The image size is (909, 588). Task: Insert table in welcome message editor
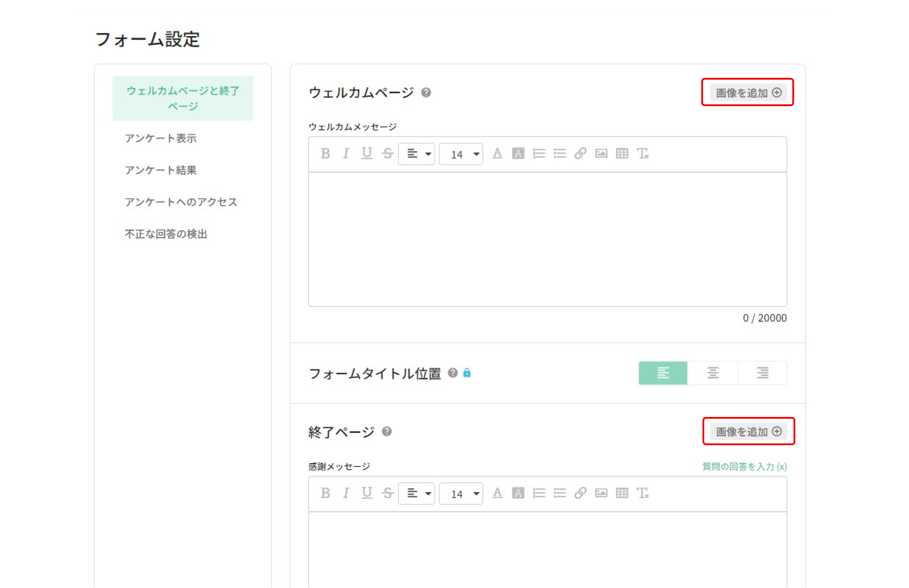pos(622,154)
